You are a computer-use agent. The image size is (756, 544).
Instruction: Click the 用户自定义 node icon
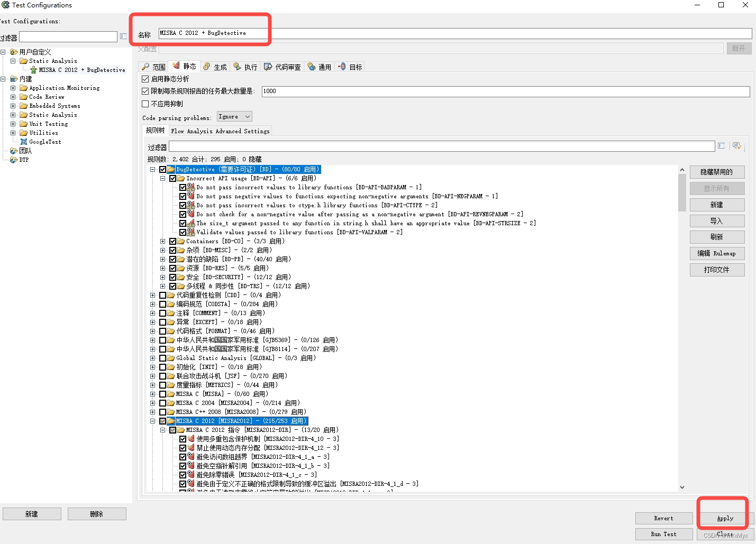tap(14, 52)
